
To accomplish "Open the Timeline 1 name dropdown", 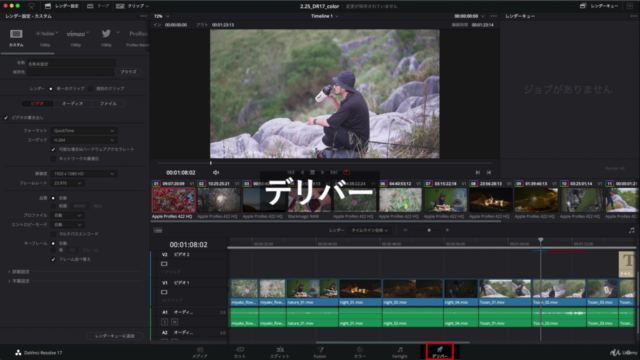I will point(325,16).
